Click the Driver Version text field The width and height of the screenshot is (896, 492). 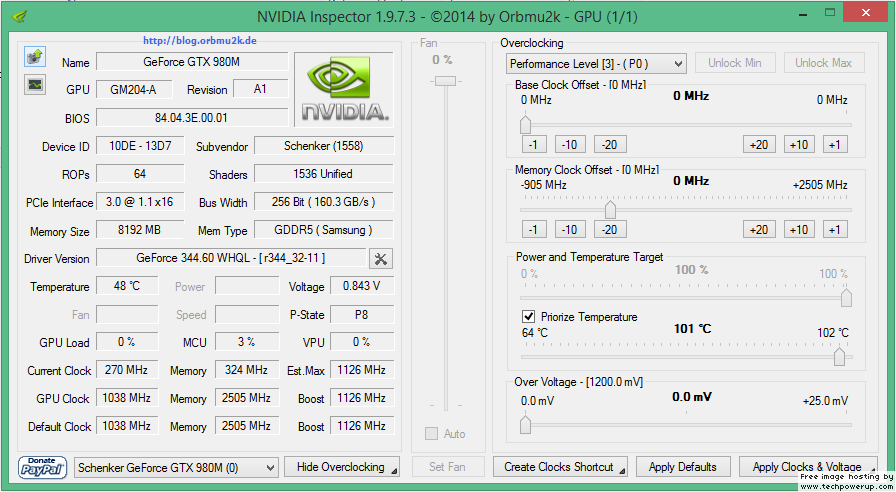point(230,259)
